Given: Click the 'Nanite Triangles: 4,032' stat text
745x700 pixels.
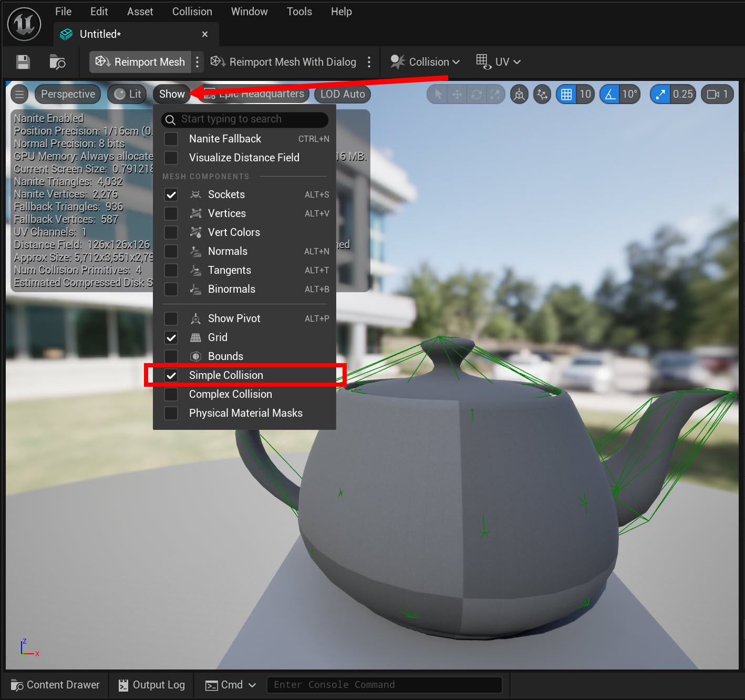Looking at the screenshot, I should 68,181.
